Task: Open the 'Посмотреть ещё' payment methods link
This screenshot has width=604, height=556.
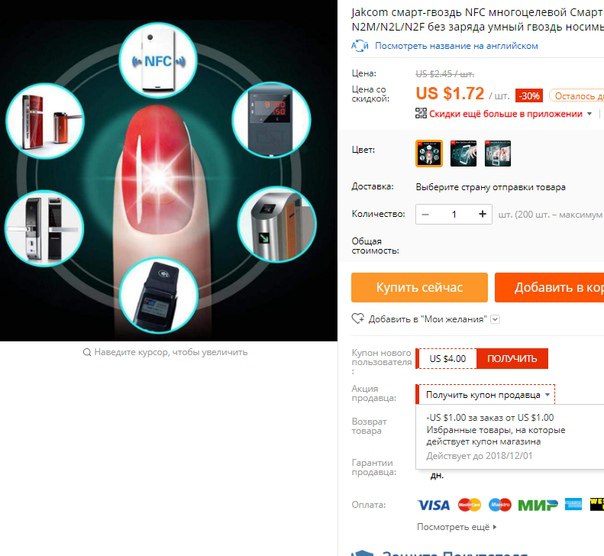Action: (456, 527)
